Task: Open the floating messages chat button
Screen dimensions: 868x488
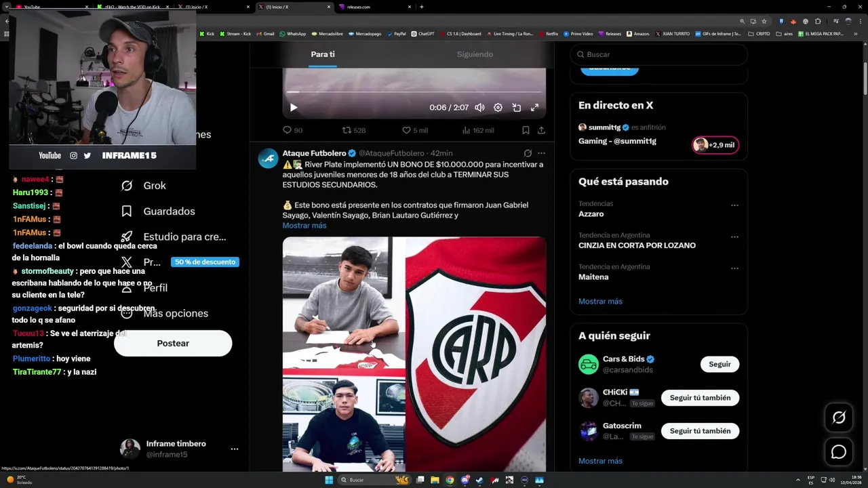Action: click(839, 452)
